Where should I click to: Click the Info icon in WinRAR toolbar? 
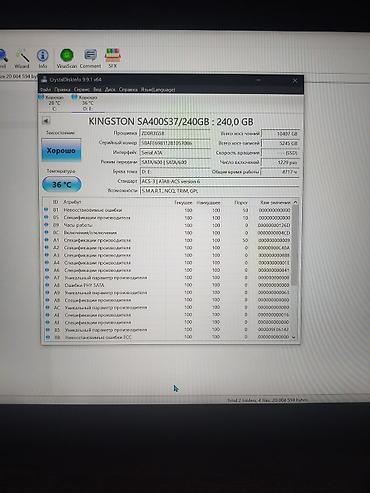point(43,59)
